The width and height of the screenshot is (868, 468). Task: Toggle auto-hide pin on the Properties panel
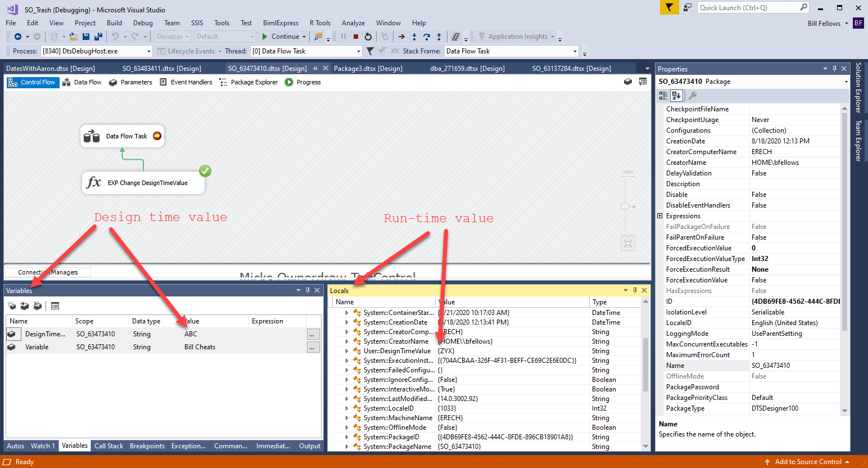coord(834,69)
